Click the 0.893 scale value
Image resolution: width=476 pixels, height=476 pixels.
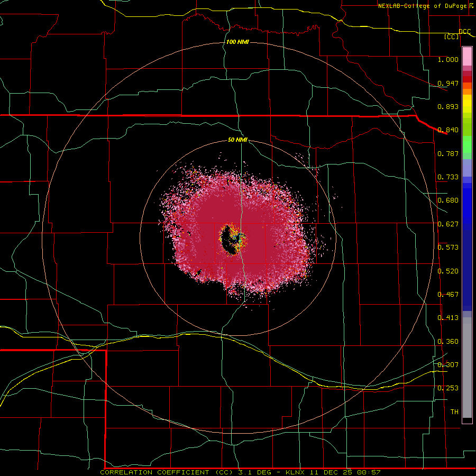(448, 106)
